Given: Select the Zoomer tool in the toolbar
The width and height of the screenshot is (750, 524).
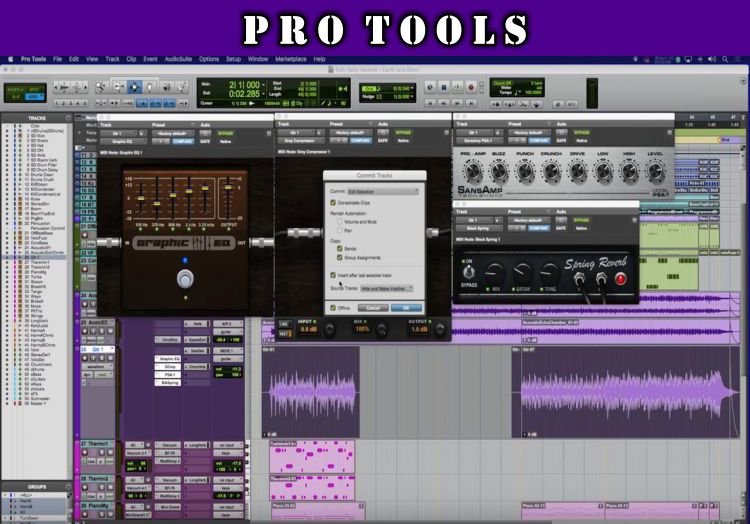Looking at the screenshot, I should (x=101, y=87).
